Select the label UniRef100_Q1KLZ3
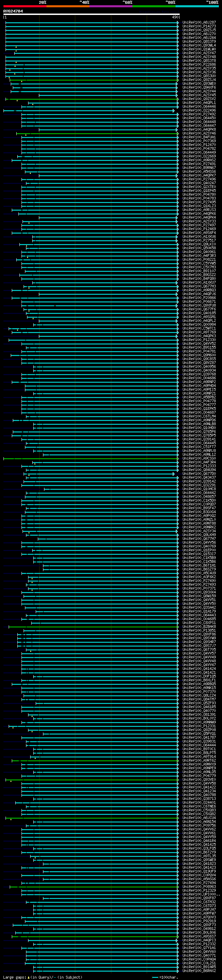The image size is (222, 980). (199, 206)
